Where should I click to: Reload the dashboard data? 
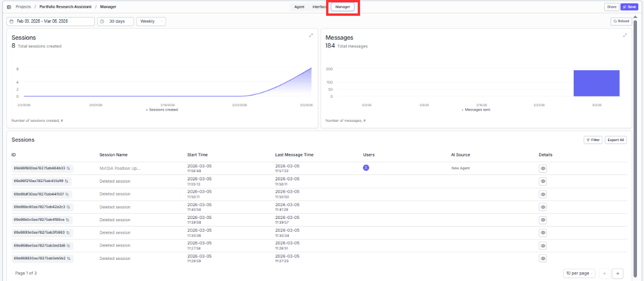point(621,21)
